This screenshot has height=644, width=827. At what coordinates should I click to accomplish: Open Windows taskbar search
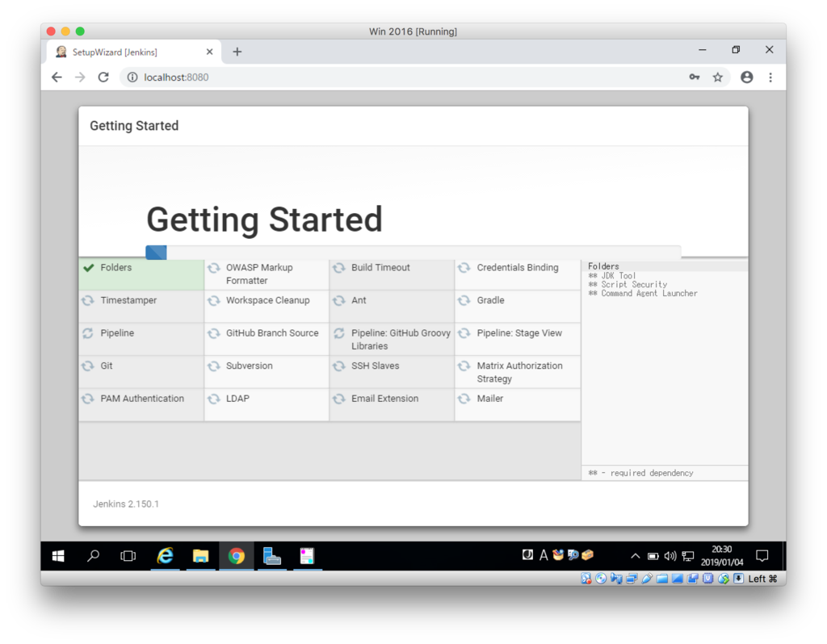pos(94,556)
